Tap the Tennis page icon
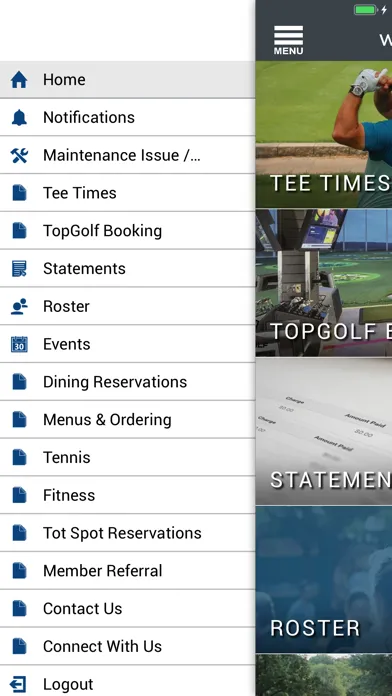 click(19, 457)
